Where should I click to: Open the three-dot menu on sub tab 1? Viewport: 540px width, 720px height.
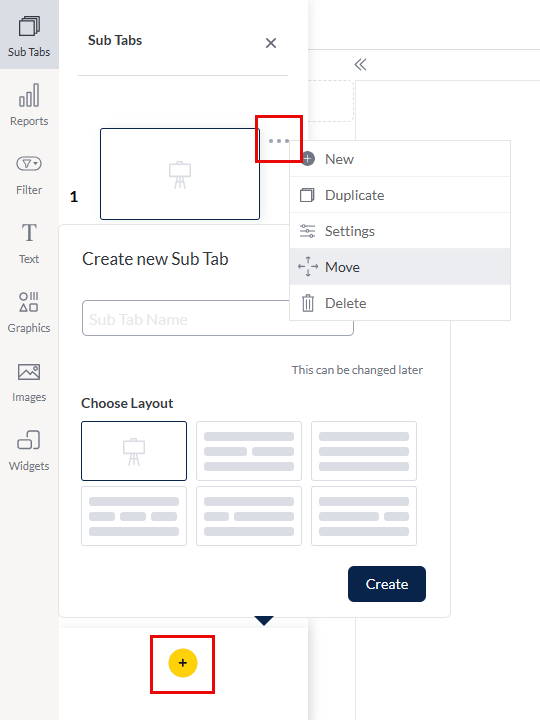279,141
